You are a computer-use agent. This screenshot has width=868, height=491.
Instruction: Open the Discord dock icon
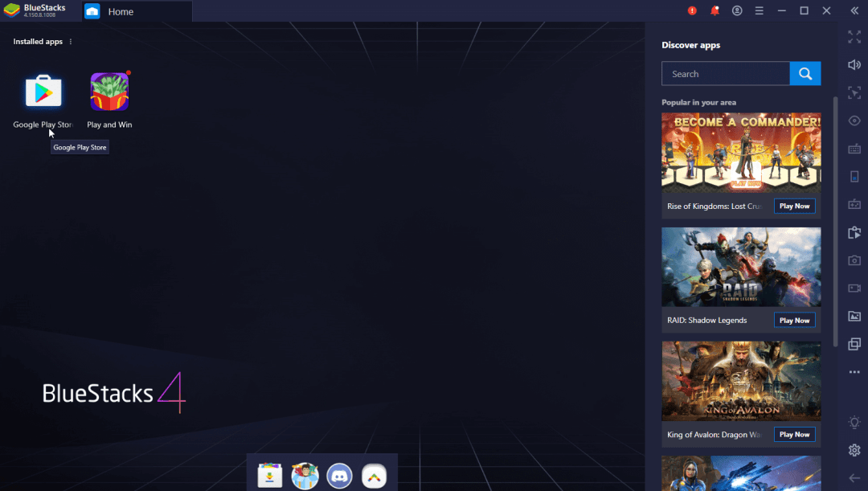(x=339, y=476)
